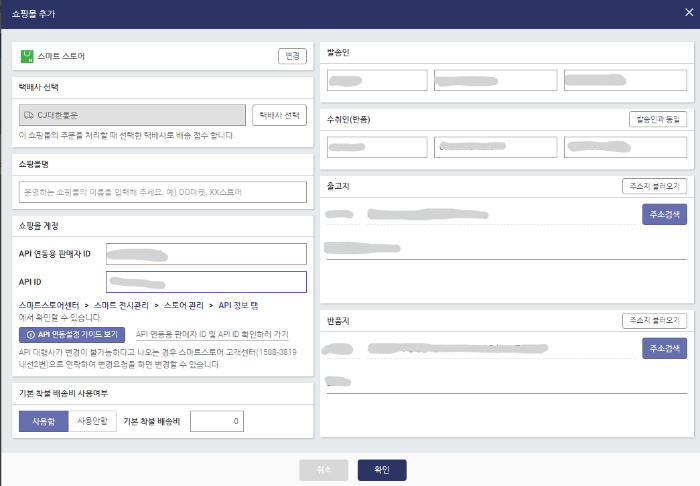Click the 쇼핑몰명 name input field
Screen dimensions: 700x486
point(162,192)
